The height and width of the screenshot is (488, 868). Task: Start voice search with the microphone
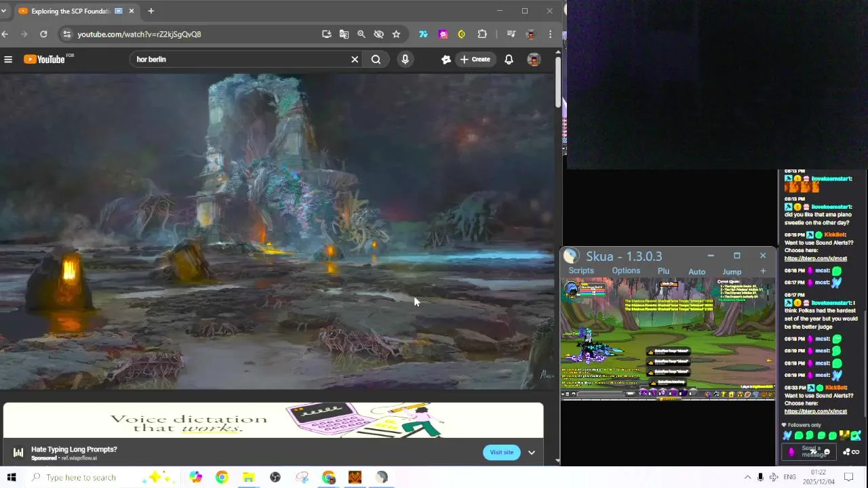click(x=405, y=60)
